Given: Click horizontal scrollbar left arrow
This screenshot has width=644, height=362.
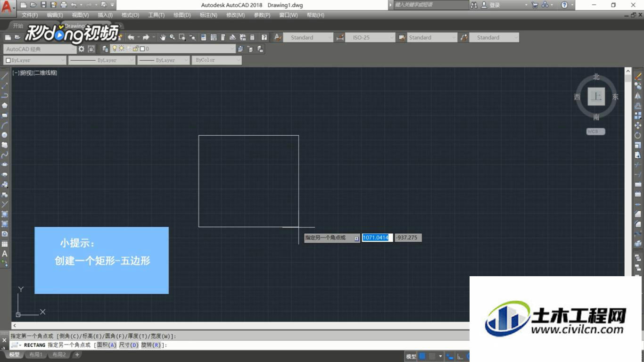Looking at the screenshot, I should [x=15, y=325].
